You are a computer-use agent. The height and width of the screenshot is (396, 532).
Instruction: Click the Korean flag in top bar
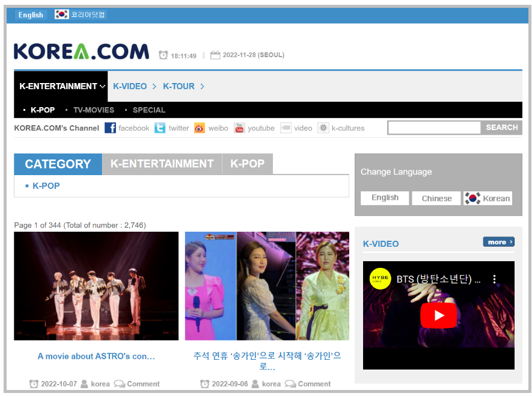62,14
